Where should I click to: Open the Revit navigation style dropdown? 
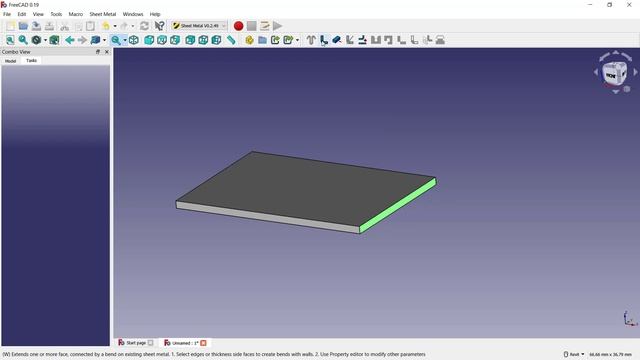pos(574,354)
